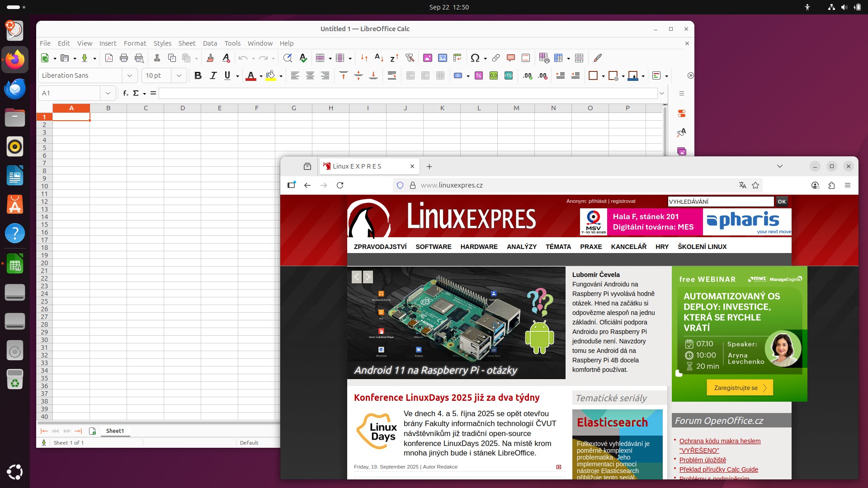Image resolution: width=868 pixels, height=488 pixels.
Task: Click the Insert Special Character icon
Action: (x=475, y=58)
